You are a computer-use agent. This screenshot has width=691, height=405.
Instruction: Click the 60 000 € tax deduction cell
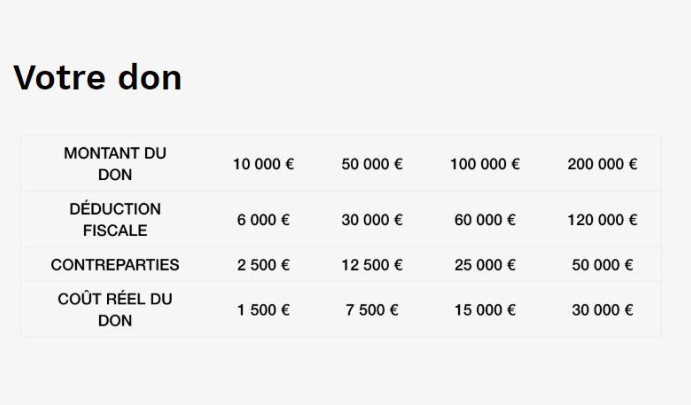coord(485,220)
